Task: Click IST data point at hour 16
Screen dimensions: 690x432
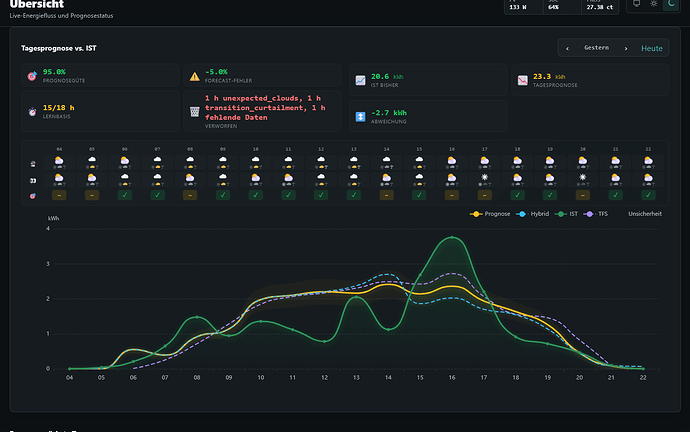Action: (452, 238)
